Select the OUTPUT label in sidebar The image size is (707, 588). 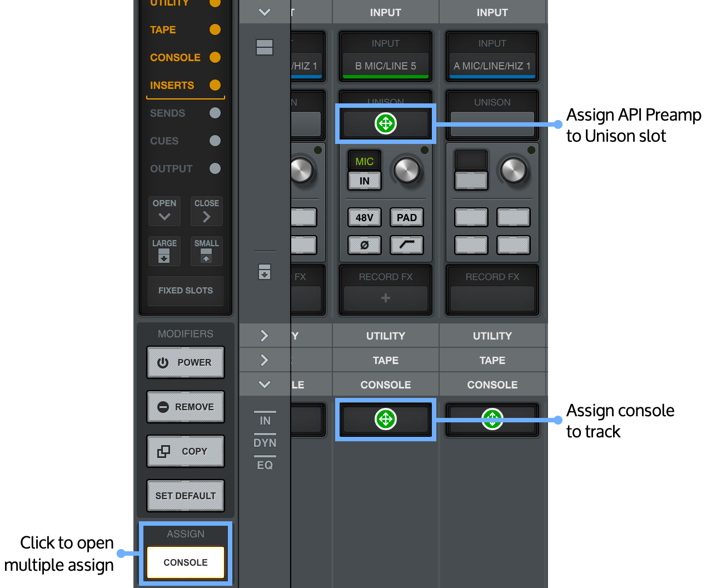[171, 168]
